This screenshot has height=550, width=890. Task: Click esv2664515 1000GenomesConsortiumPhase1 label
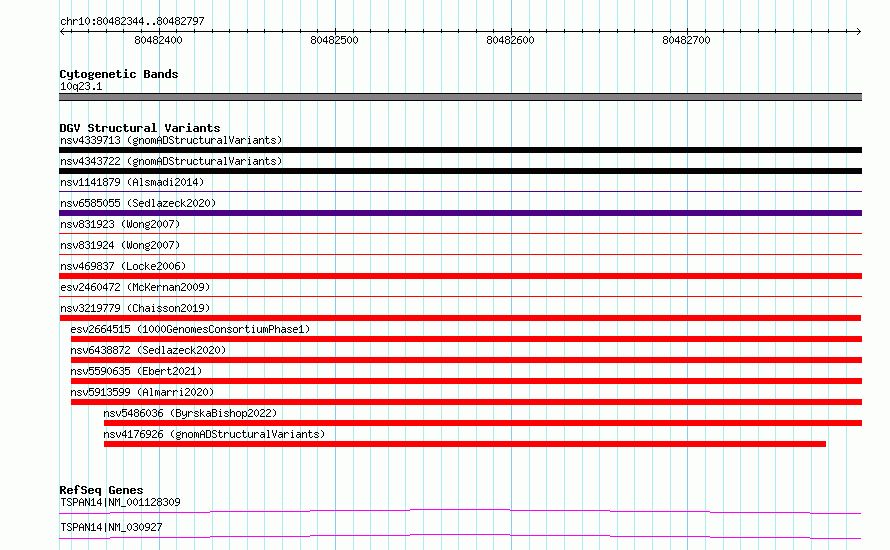point(190,329)
